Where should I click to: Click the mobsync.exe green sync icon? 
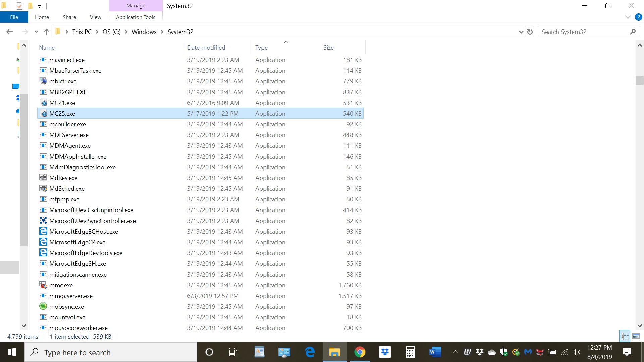coord(43,306)
